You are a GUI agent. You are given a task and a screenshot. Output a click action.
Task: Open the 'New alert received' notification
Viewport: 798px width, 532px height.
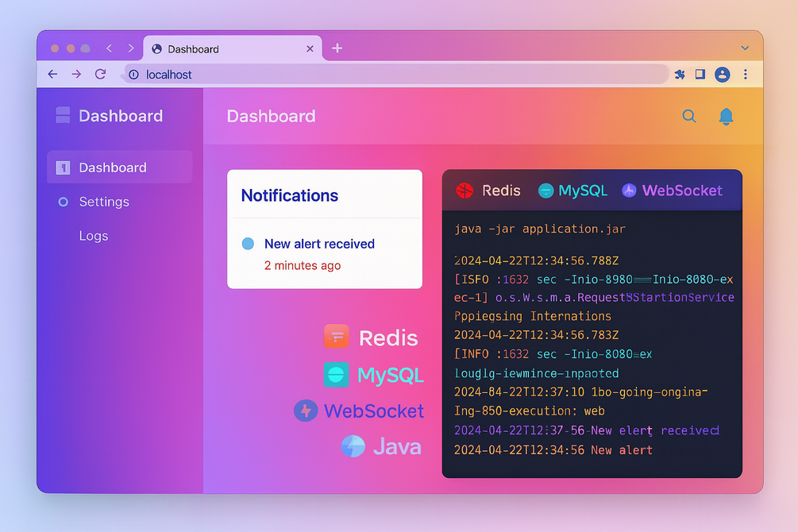pos(320,244)
